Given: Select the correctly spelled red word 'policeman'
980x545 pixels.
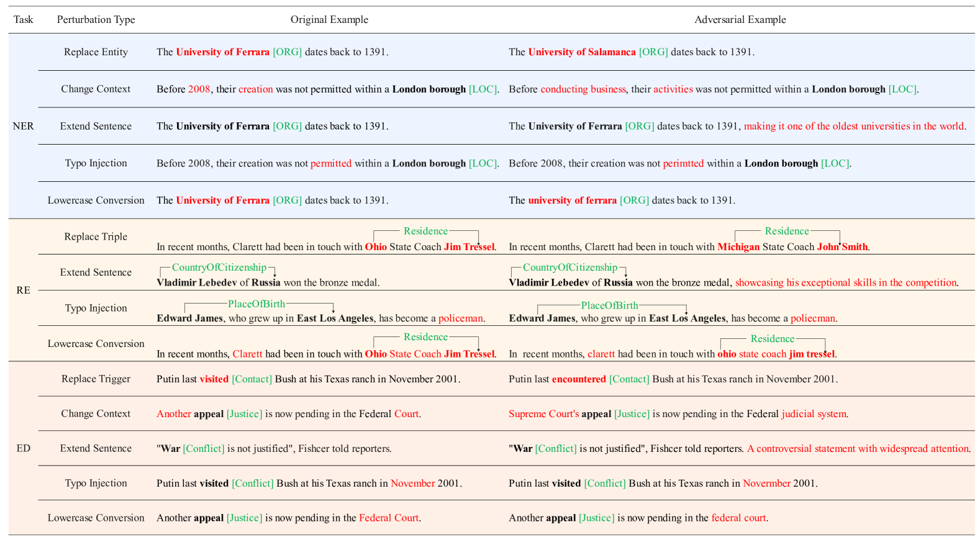Looking at the screenshot, I should pyautogui.click(x=460, y=318).
